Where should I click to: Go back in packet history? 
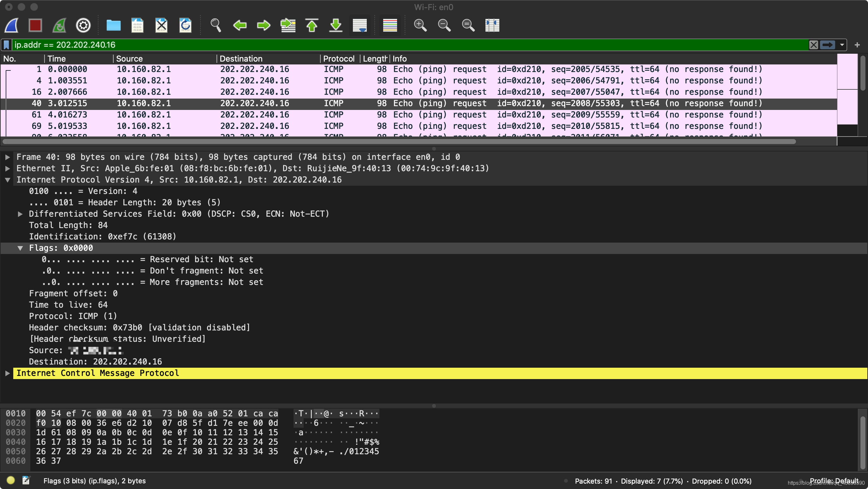click(240, 26)
